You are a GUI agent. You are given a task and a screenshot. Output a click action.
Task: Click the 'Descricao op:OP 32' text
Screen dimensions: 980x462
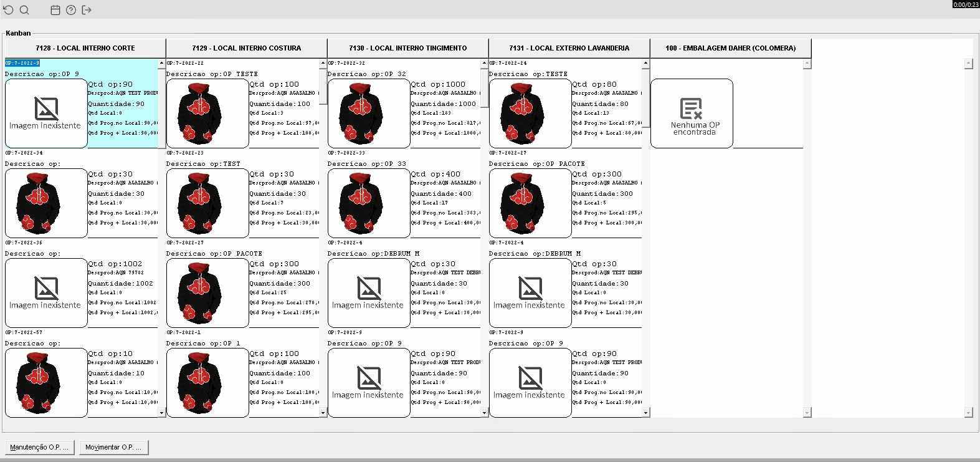point(367,74)
